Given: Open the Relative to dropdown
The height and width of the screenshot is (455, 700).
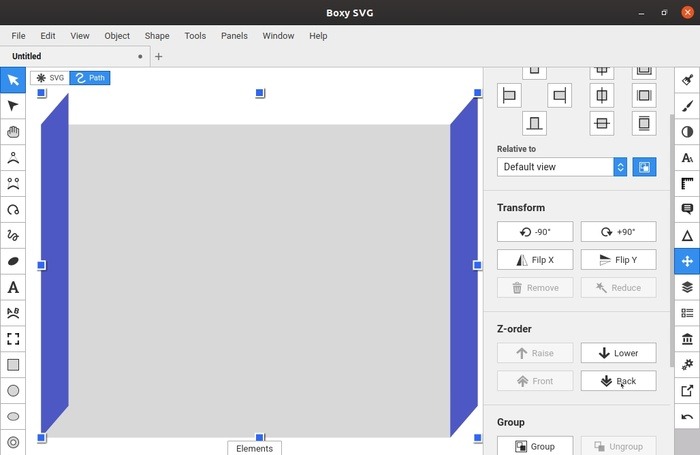Looking at the screenshot, I should pos(562,167).
